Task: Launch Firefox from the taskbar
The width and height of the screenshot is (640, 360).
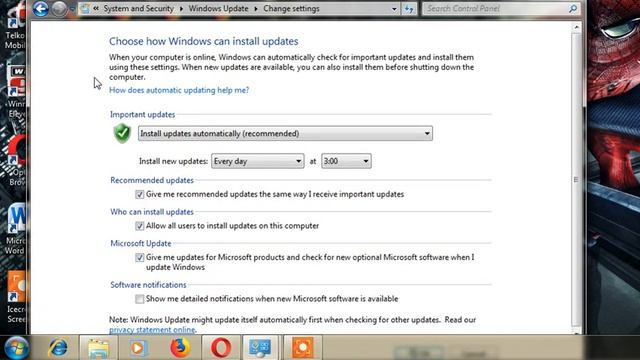Action: point(180,348)
